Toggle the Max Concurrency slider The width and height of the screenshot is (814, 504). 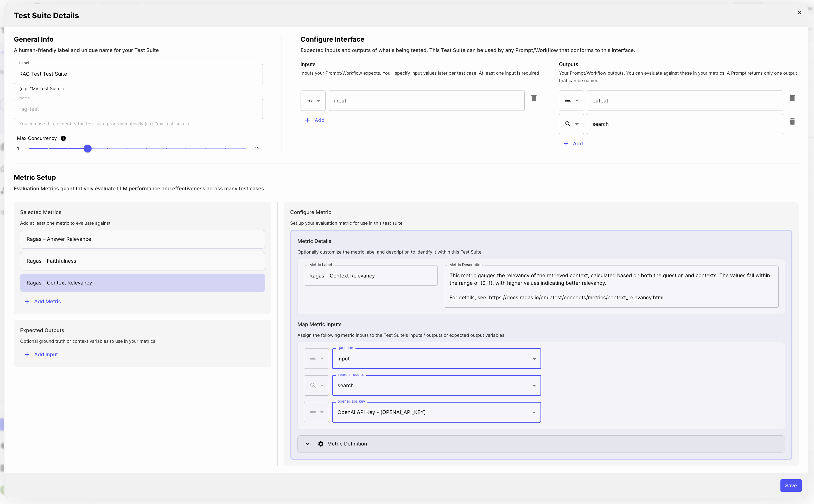click(x=88, y=149)
